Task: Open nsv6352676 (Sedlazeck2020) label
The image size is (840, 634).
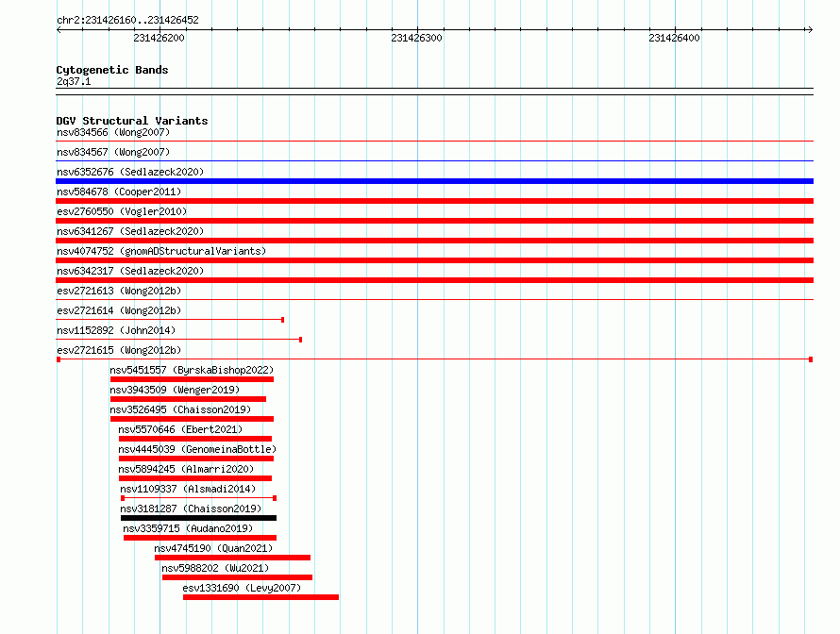Action: click(x=130, y=172)
